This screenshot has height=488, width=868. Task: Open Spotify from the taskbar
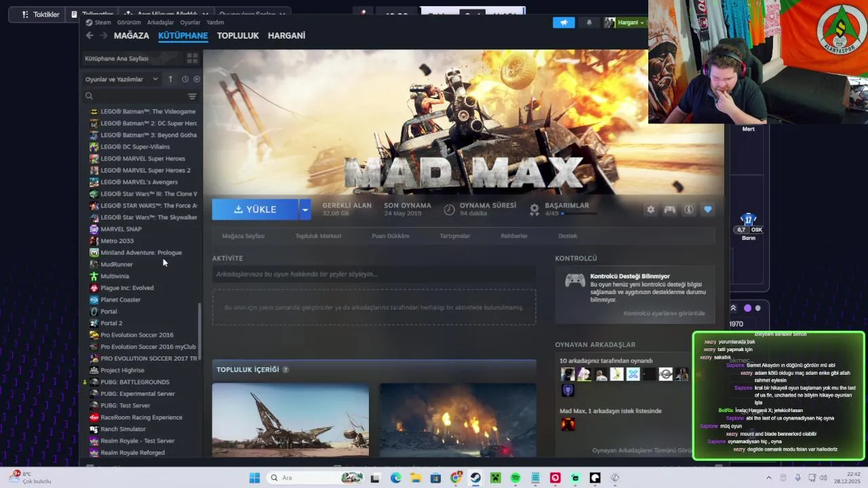tap(515, 478)
